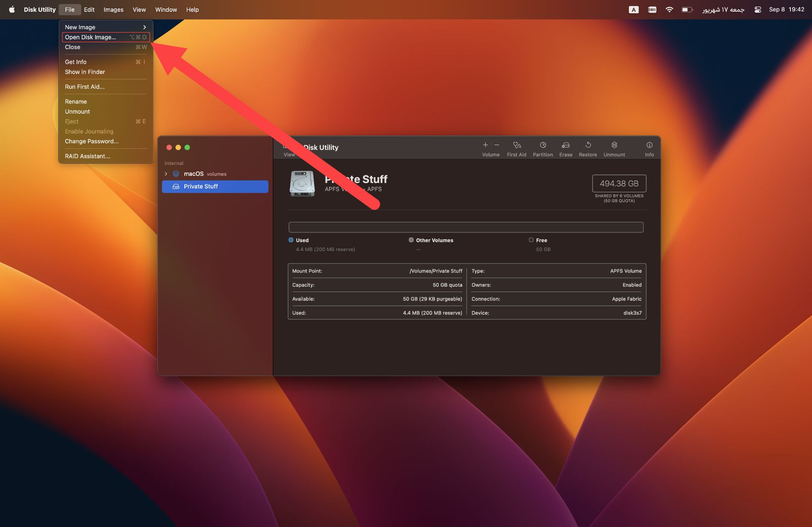This screenshot has height=527, width=812.
Task: Click the disk usage bar
Action: 466,227
